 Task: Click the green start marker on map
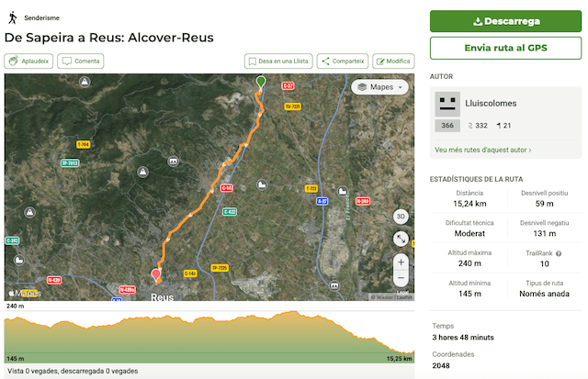tap(261, 83)
